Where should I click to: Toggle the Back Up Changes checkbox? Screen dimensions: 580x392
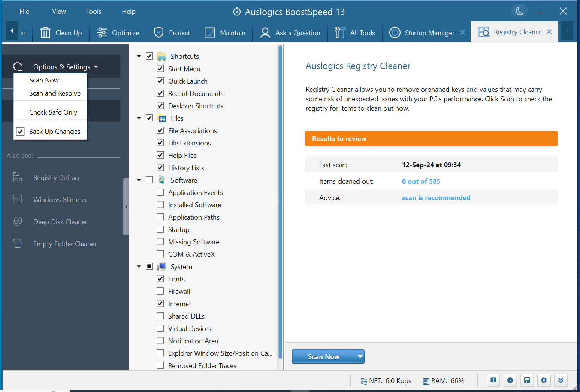pos(21,132)
